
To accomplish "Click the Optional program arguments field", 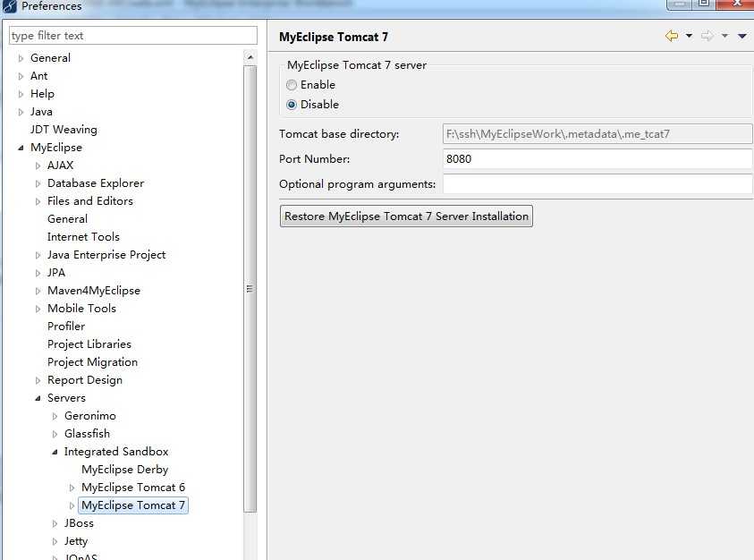I will (597, 183).
